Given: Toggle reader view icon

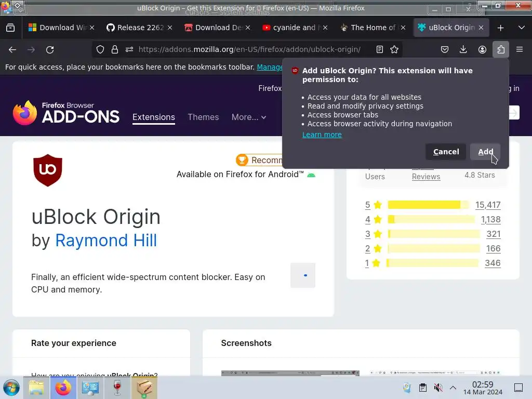Looking at the screenshot, I should (380, 49).
